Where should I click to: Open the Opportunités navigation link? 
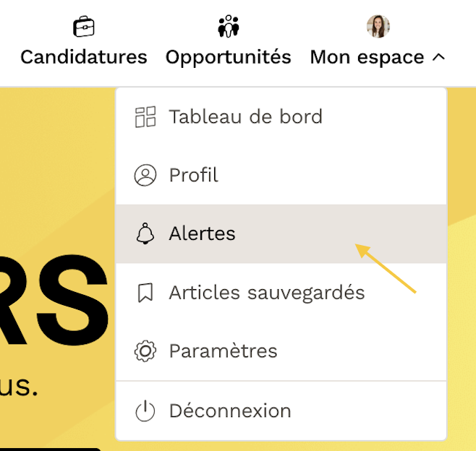click(229, 57)
